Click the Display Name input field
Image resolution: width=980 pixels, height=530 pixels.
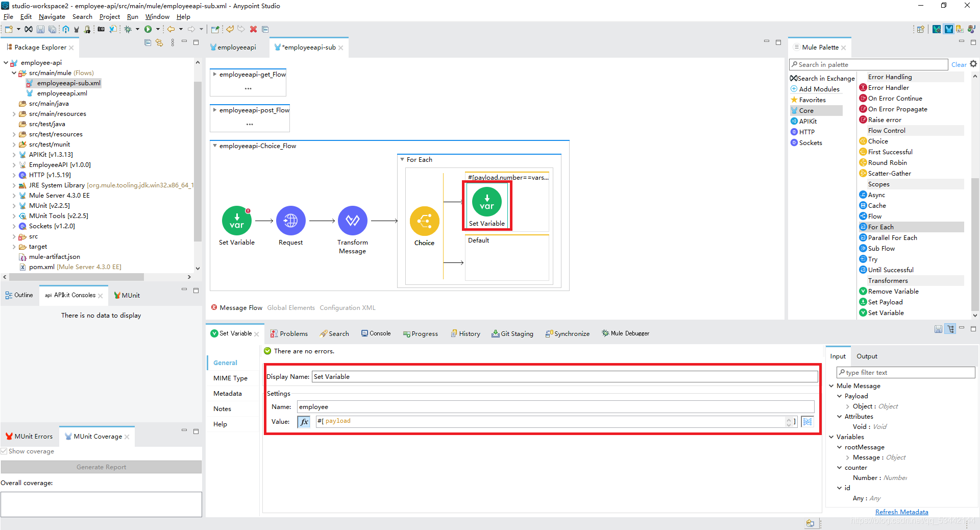click(565, 377)
